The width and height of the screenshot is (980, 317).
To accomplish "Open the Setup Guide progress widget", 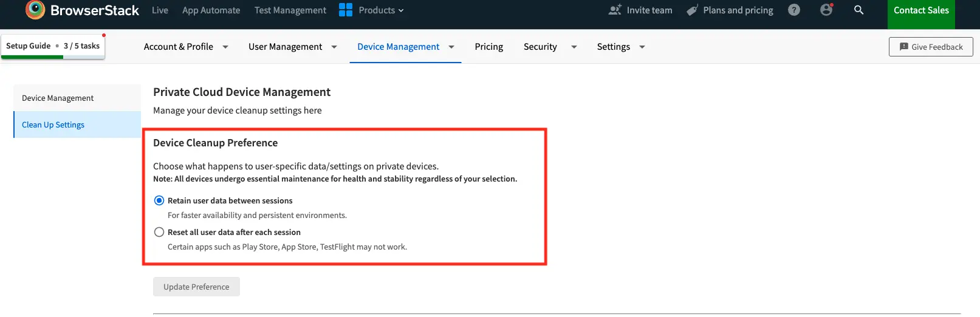I will pos(53,46).
